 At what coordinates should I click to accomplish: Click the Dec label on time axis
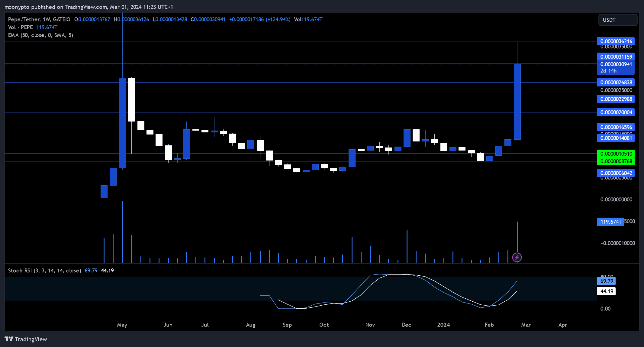(x=407, y=325)
